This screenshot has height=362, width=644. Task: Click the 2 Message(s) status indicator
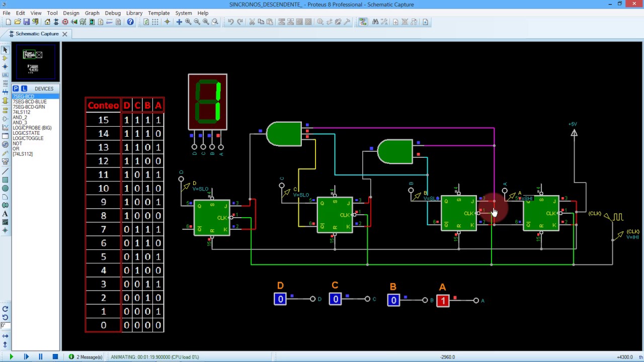86,357
